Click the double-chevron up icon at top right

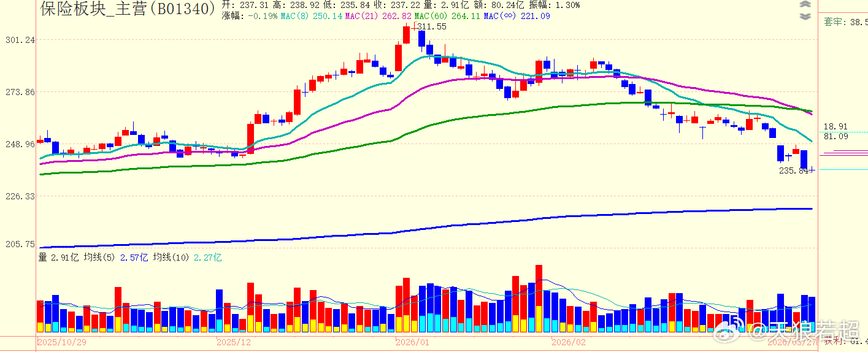click(805, 4)
